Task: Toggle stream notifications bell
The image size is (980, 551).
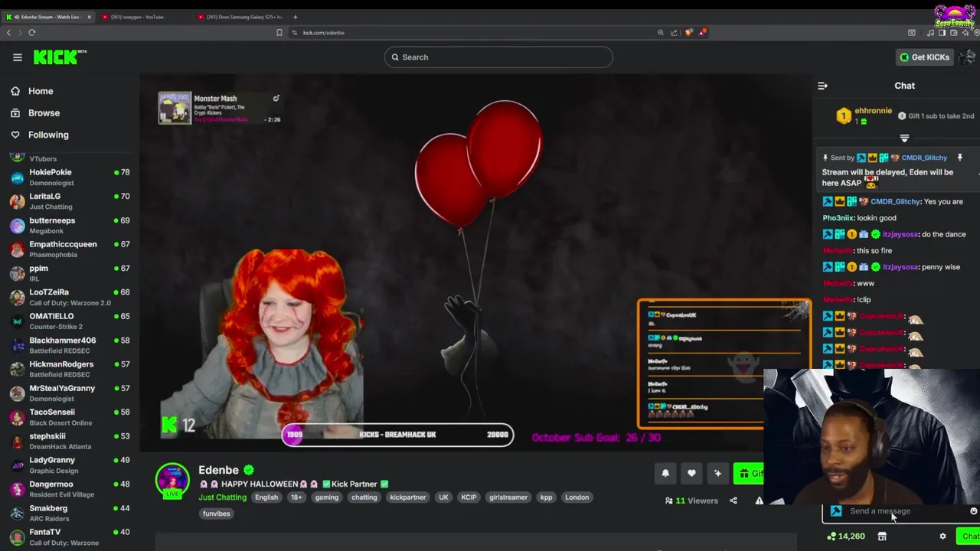Action: click(665, 473)
